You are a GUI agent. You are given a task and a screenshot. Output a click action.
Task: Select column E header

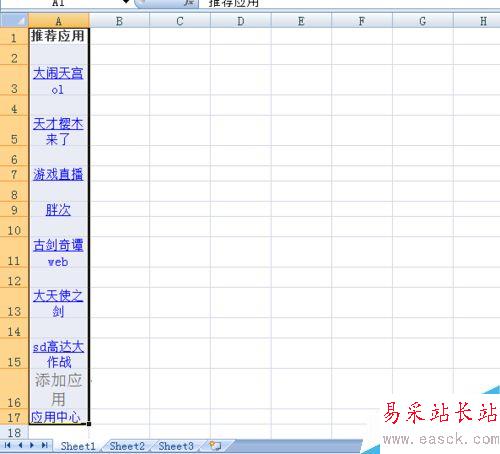[x=301, y=21]
